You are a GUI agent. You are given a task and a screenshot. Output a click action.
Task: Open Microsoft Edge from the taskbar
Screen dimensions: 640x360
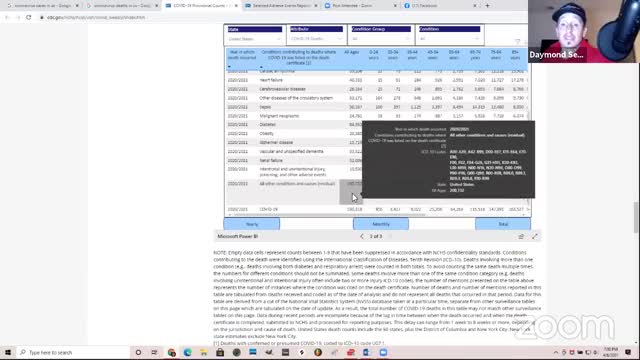point(187,352)
